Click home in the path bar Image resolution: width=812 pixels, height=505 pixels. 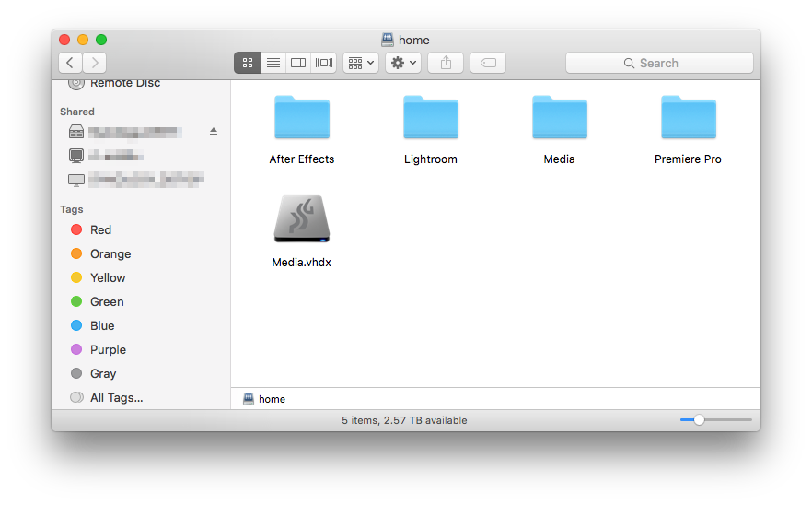point(264,399)
